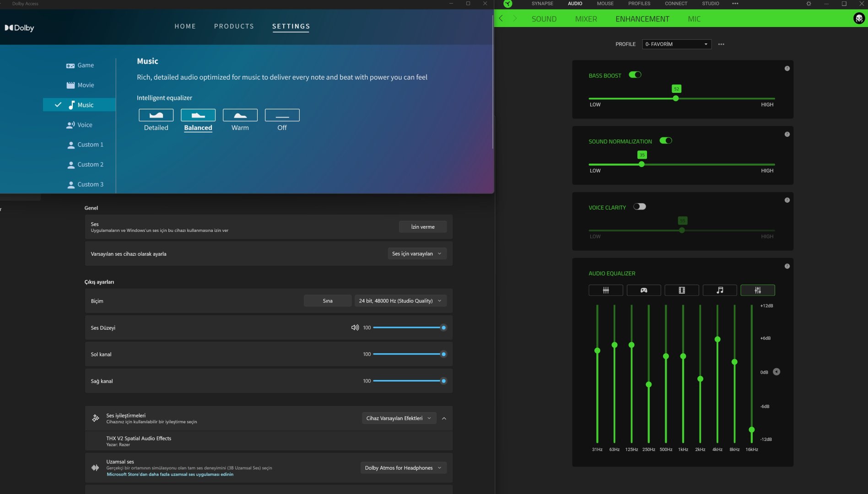The height and width of the screenshot is (494, 868).
Task: Open the Cihaz Varsayılan Efektleri dropdown
Action: click(x=399, y=418)
